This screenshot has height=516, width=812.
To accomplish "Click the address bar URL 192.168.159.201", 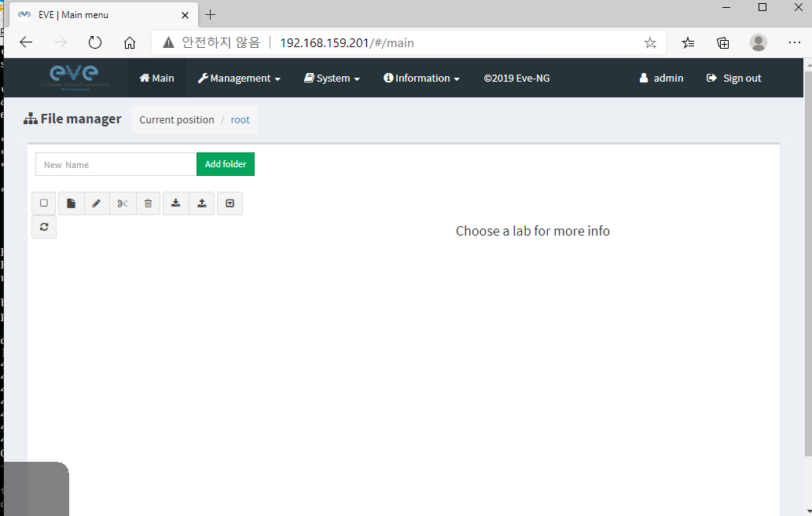I will pyautogui.click(x=347, y=42).
